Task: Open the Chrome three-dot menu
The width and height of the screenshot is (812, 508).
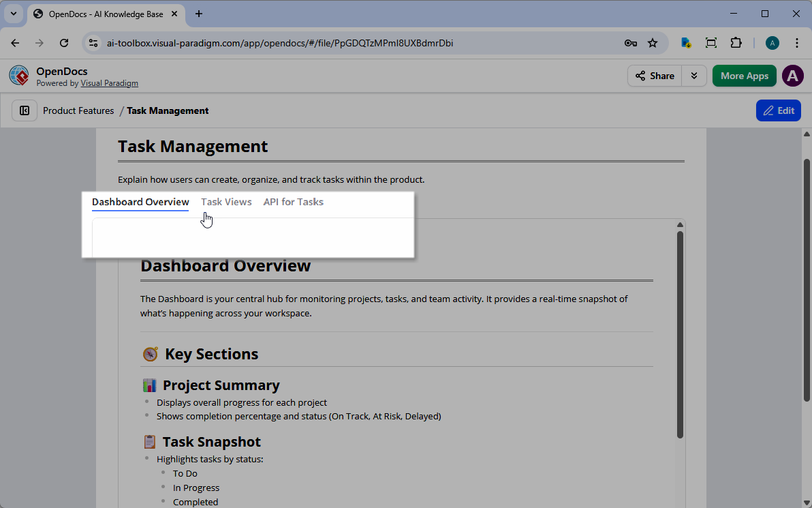Action: 797,42
